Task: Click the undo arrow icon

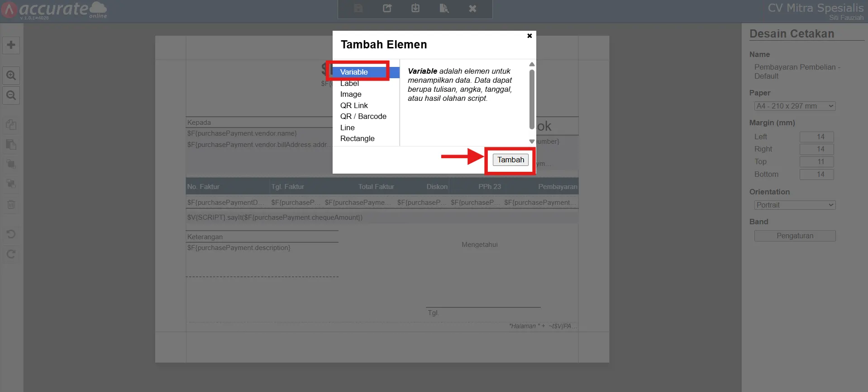Action: (x=11, y=234)
